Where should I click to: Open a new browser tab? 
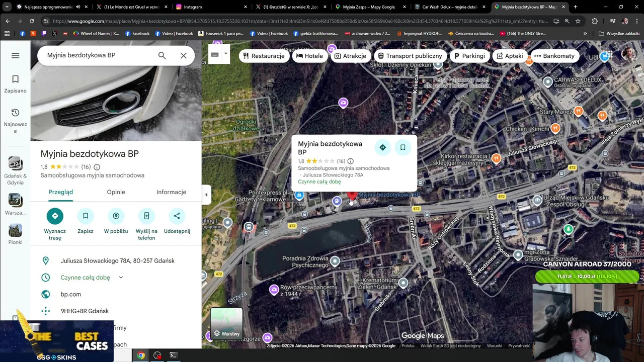point(575,7)
